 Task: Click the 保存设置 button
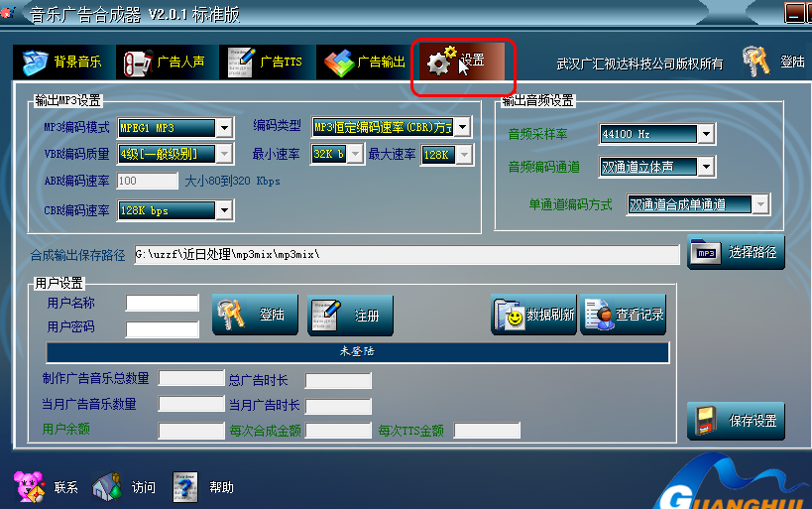coord(736,421)
